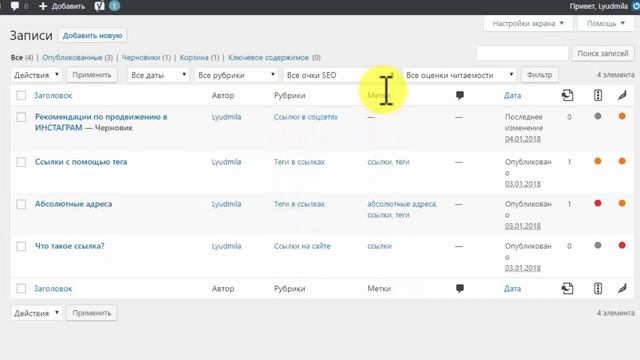Open the Instagram recommendations draft post
Screen dimensions: 640x360
[101, 122]
